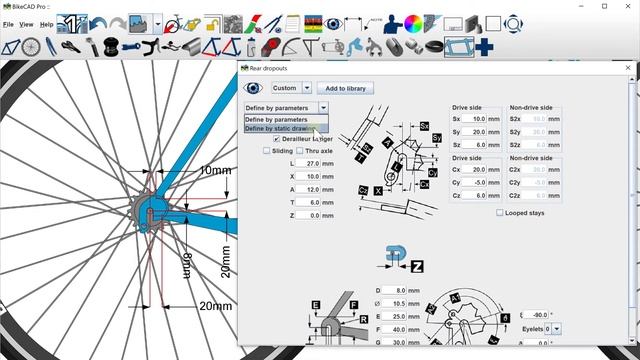Image resolution: width=640 pixels, height=360 pixels.
Task: Click dialog scrollbar up arrow
Action: (632, 79)
